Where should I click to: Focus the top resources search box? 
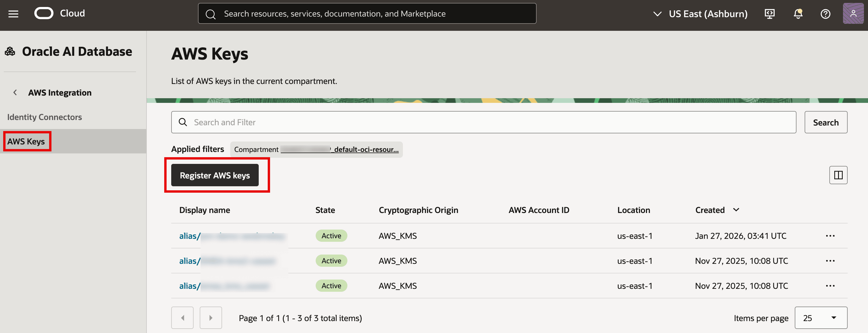click(367, 14)
